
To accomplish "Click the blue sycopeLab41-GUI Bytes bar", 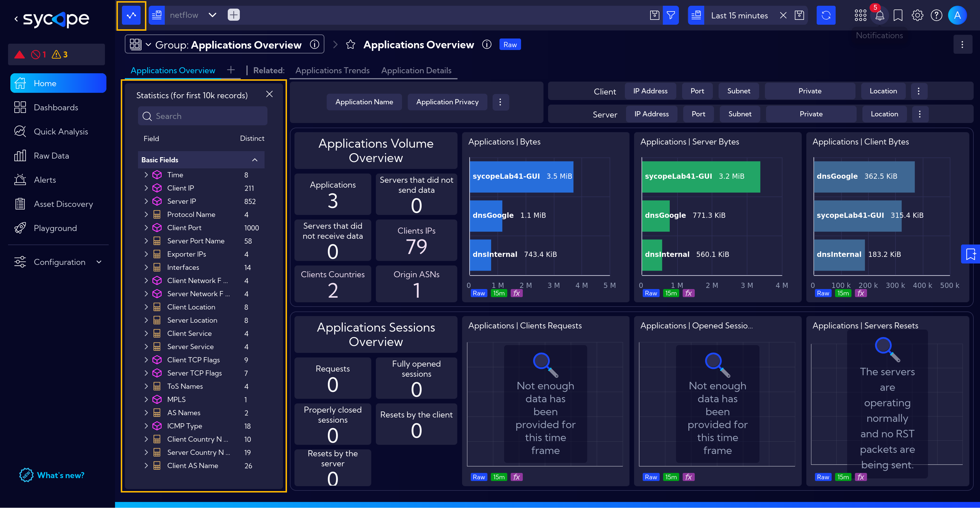I will (x=521, y=176).
